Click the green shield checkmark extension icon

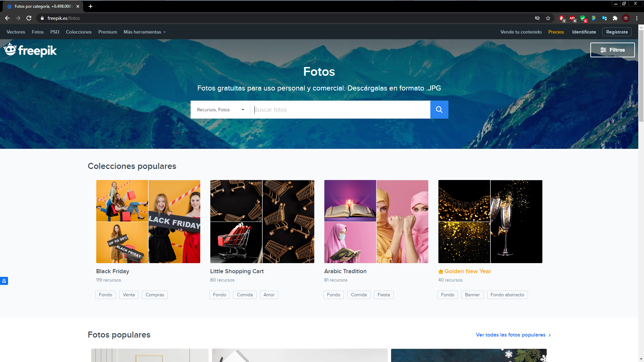coord(583,18)
